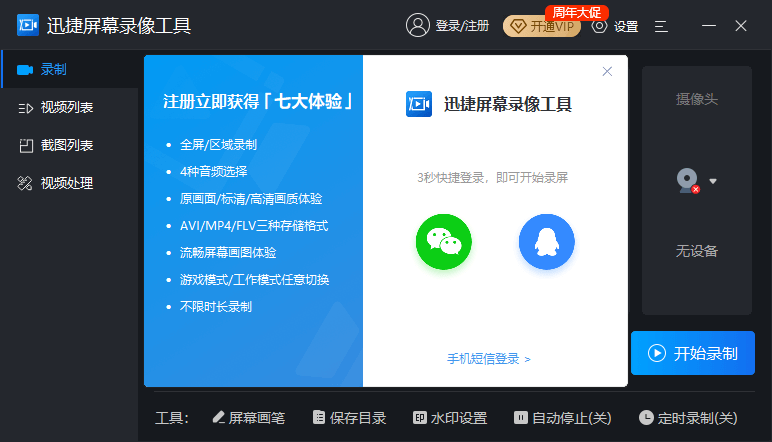Viewport: 772px width, 442px height.
Task: Open 保存目录 save folder
Action: pyautogui.click(x=349, y=418)
